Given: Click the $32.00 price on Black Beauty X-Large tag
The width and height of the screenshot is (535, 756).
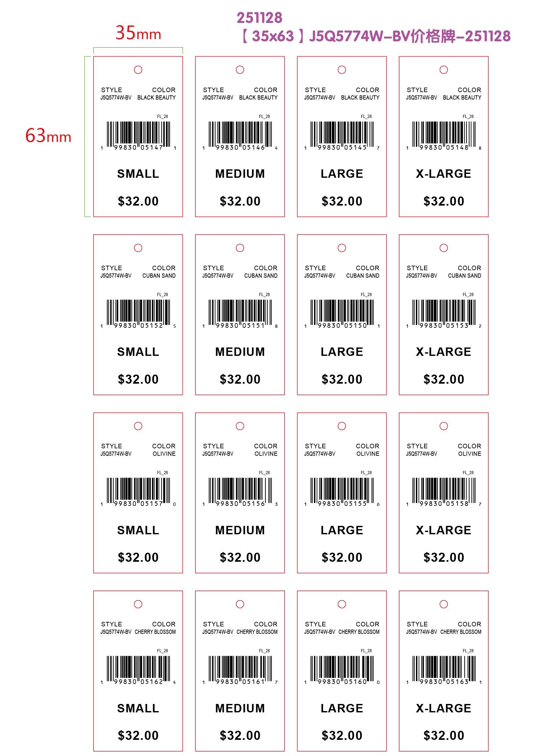Looking at the screenshot, I should 444,201.
